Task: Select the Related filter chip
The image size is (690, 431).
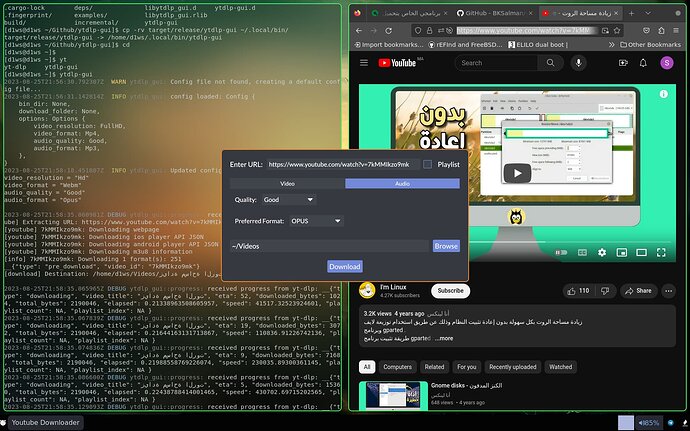Action: coord(434,367)
